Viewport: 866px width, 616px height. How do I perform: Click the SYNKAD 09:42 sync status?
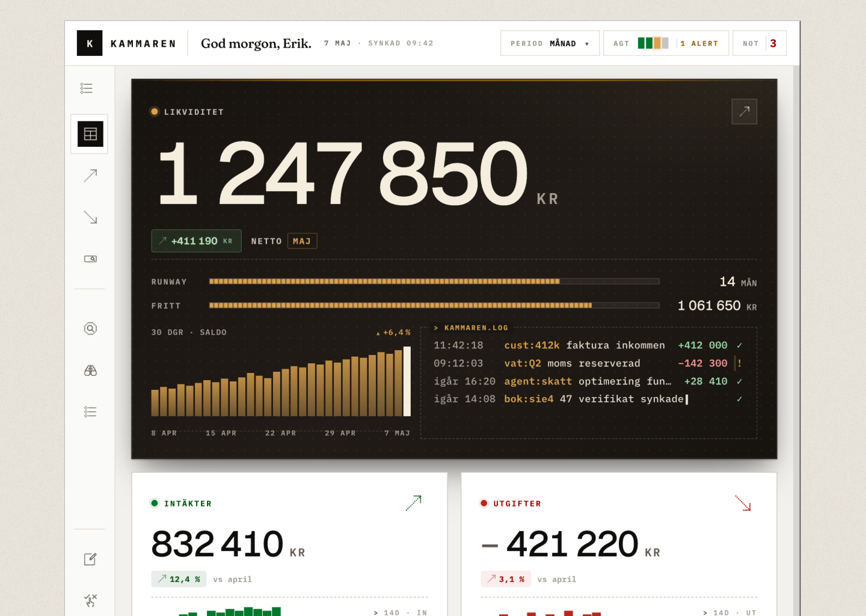click(x=401, y=43)
